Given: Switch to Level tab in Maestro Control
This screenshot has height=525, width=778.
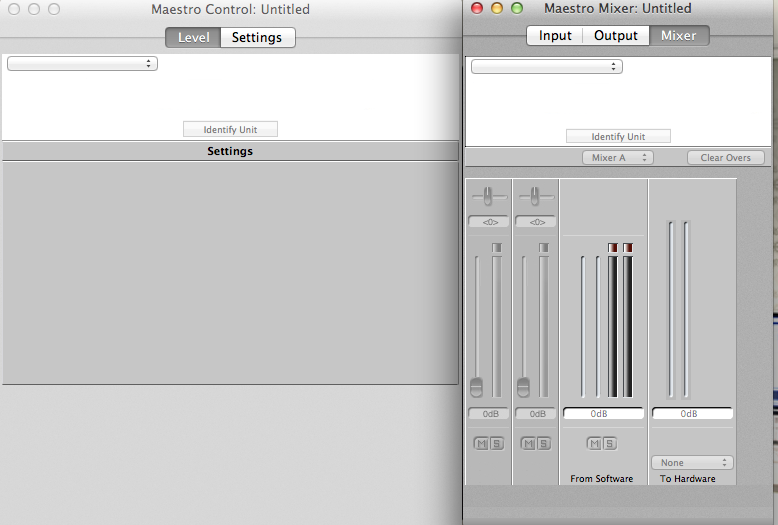Looking at the screenshot, I should (193, 38).
